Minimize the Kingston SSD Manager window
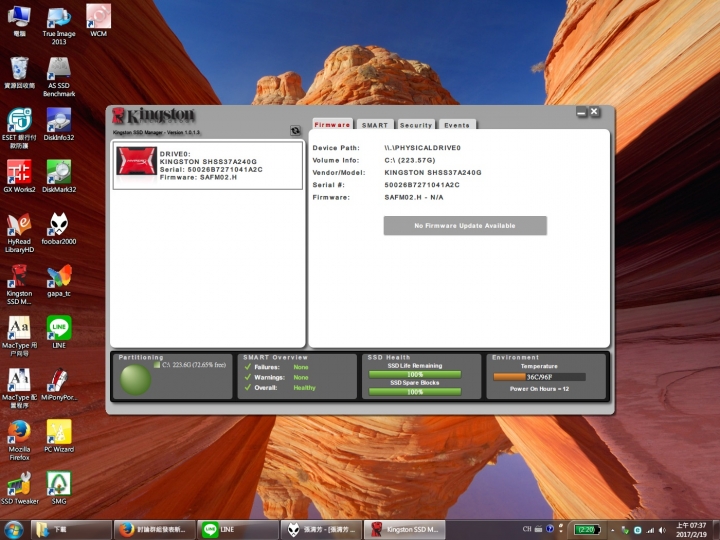The width and height of the screenshot is (720, 540). (x=582, y=112)
